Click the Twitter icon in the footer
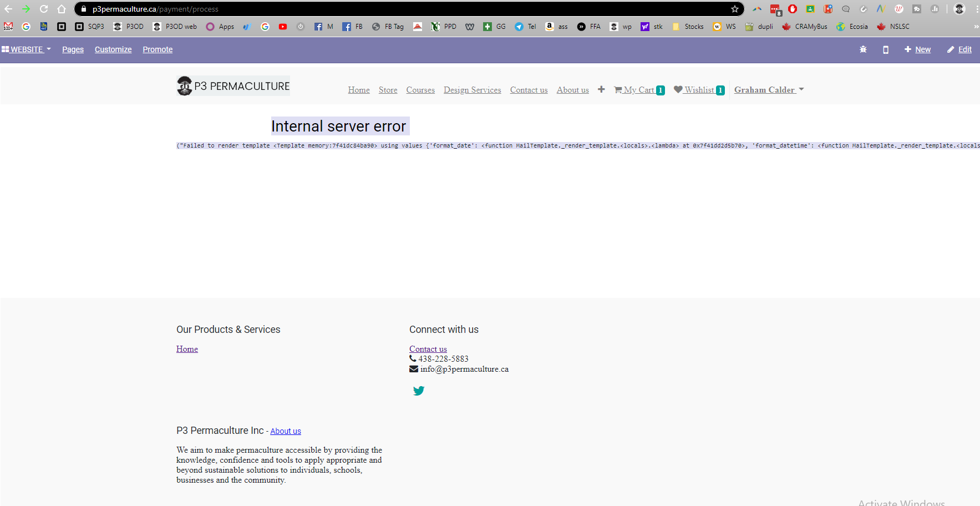Screen dimensions: 980x506 pyautogui.click(x=419, y=391)
